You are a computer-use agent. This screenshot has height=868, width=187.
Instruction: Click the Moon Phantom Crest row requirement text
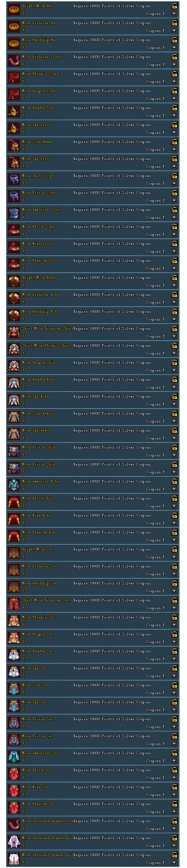112,261
